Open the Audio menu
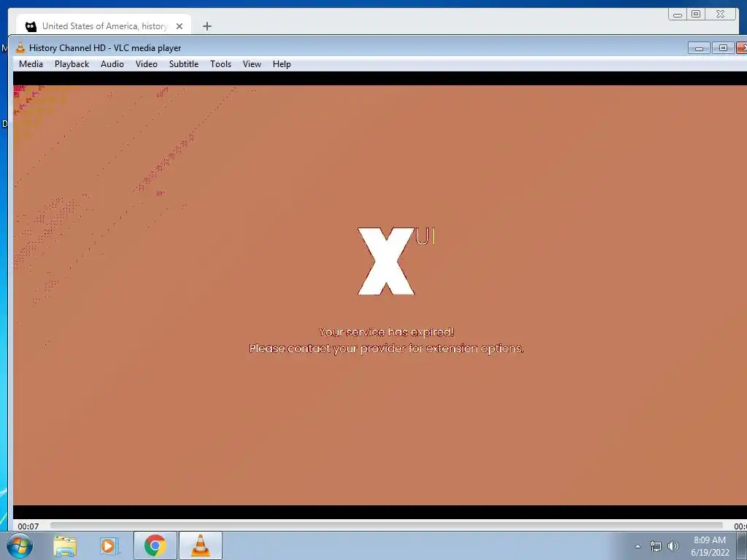 click(x=112, y=64)
